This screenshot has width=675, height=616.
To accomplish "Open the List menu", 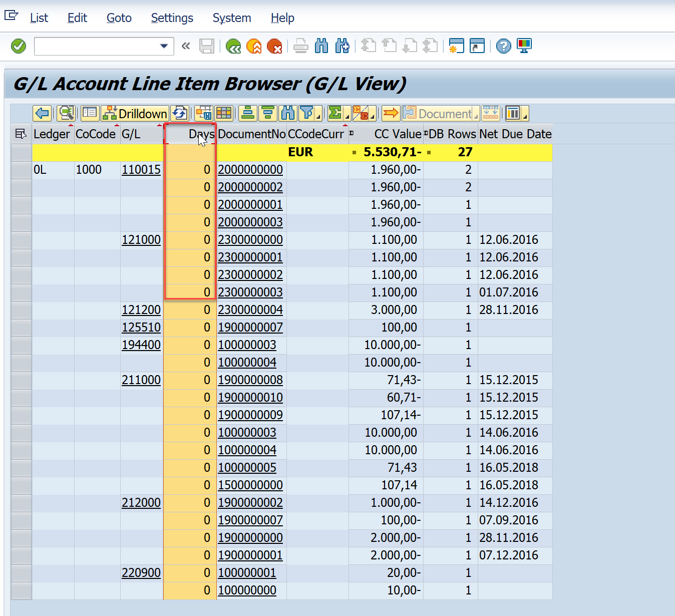I will (x=39, y=18).
